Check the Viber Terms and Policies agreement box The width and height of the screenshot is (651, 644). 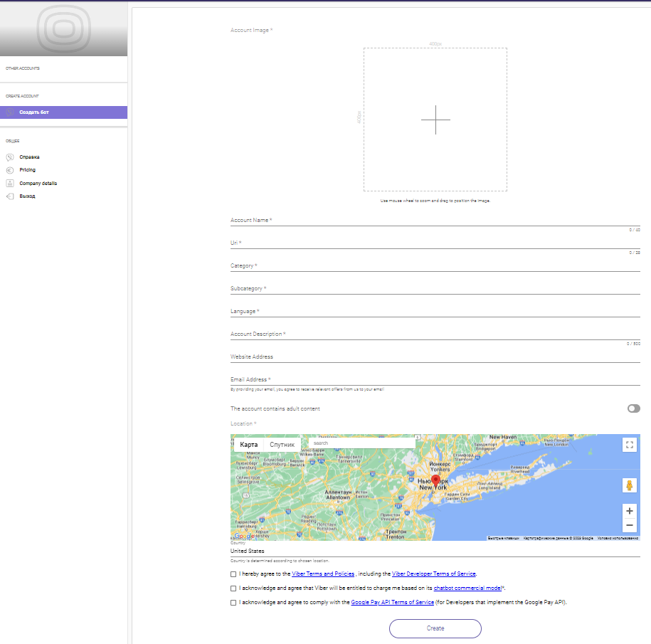pos(234,574)
